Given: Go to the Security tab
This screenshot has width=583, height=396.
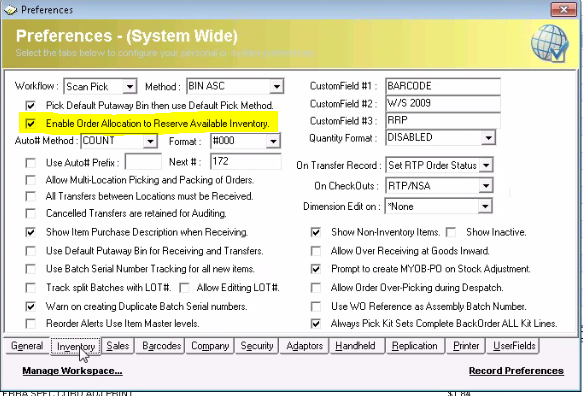Looking at the screenshot, I should (257, 346).
